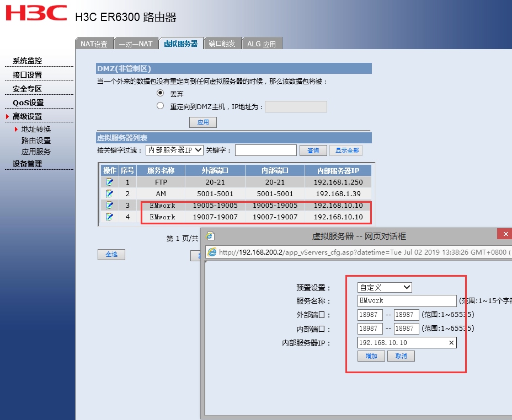Click the dialog URL address bar
The width and height of the screenshot is (512, 420).
(359, 252)
